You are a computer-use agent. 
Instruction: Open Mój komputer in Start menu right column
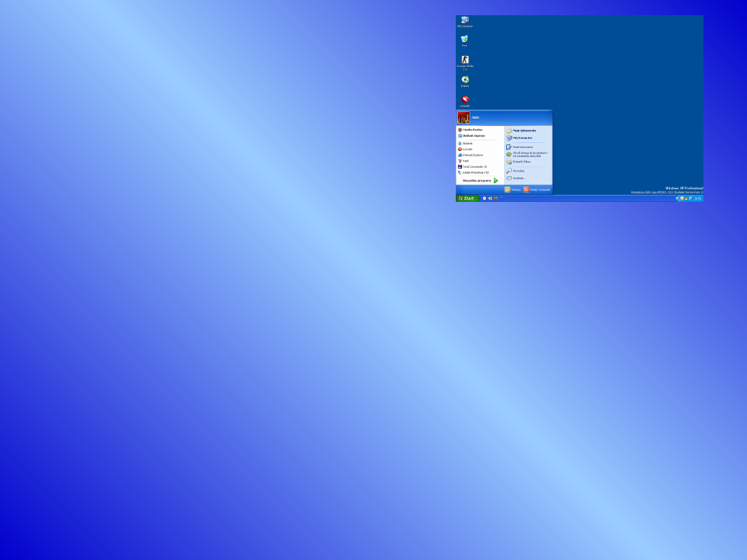[x=519, y=138]
